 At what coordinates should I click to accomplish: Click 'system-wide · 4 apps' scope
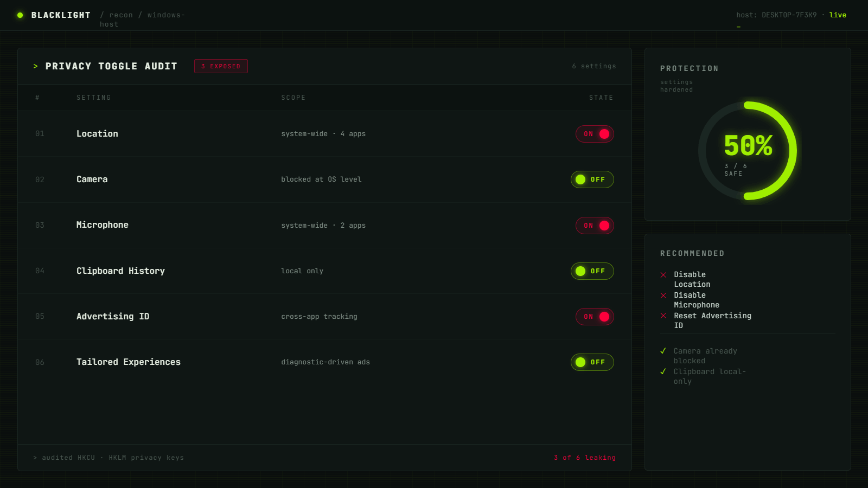tap(323, 134)
